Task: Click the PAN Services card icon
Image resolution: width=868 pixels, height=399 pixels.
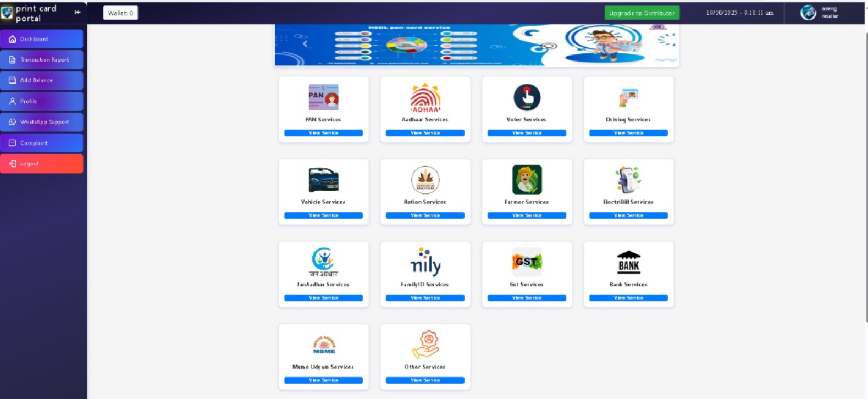Action: (x=323, y=98)
